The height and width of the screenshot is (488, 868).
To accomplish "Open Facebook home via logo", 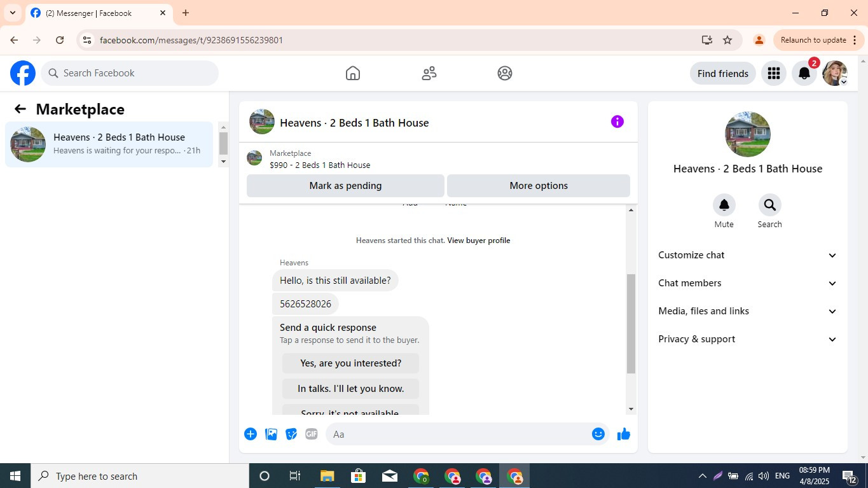I will [x=23, y=73].
